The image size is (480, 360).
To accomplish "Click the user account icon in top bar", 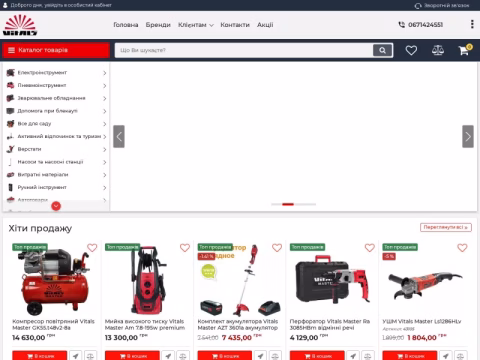I will pos(5,5).
